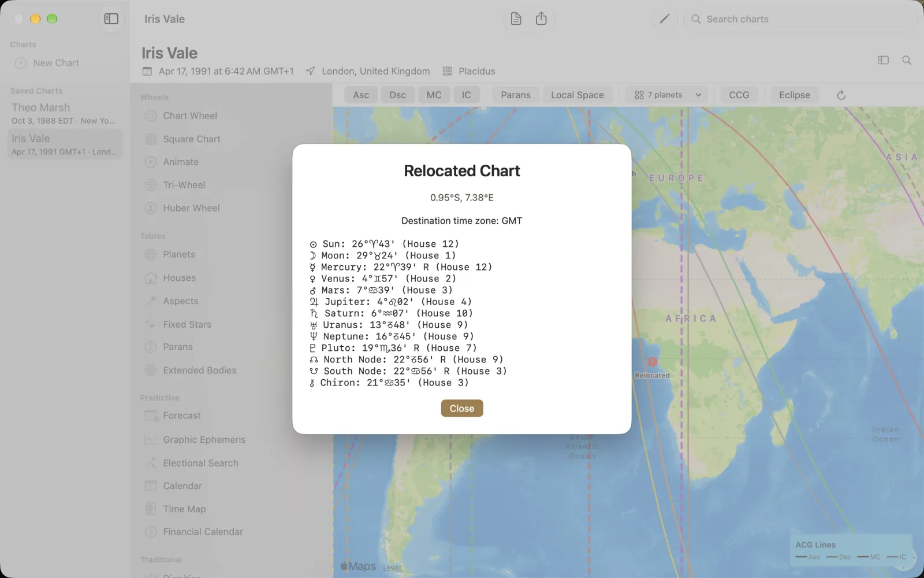Click the Sun position line in dialog

click(384, 244)
